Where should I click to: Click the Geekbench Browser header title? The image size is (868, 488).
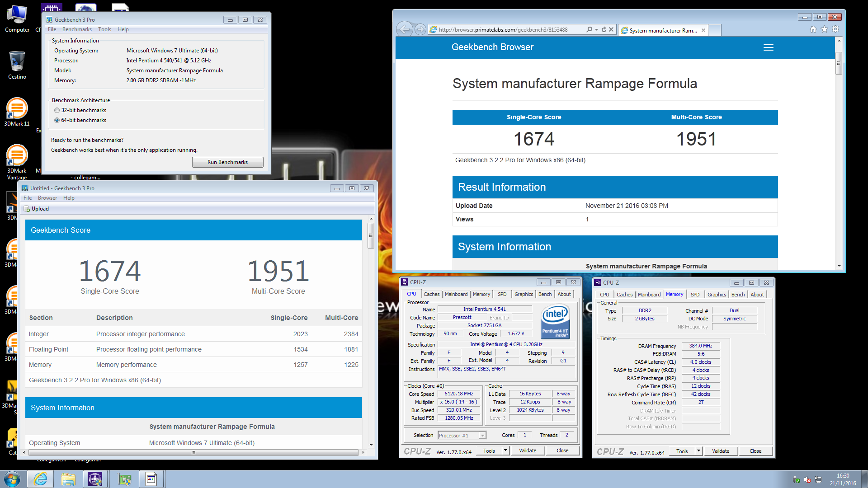(492, 47)
